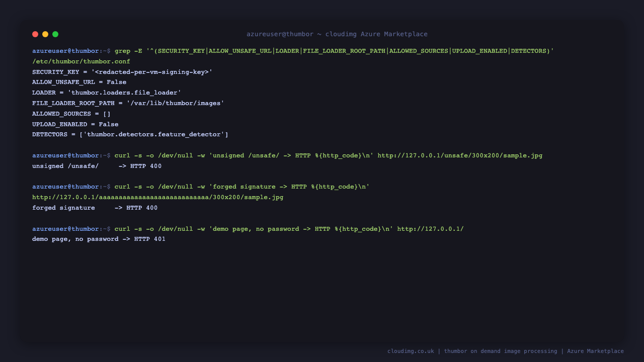Viewport: 644px width, 362px height.
Task: Click the 'demo page, no password -> HTTP 401' output
Action: pos(99,239)
